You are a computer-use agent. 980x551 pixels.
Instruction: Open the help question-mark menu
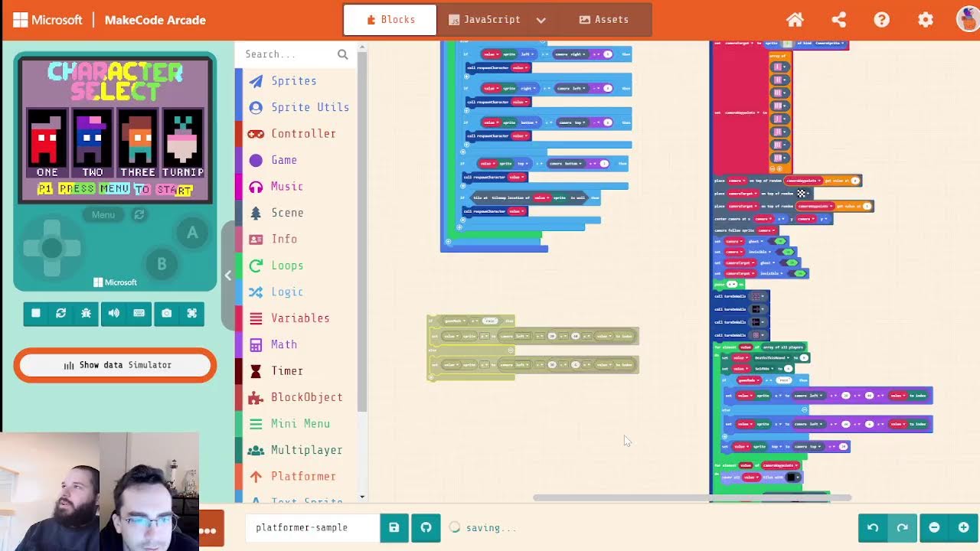click(882, 20)
